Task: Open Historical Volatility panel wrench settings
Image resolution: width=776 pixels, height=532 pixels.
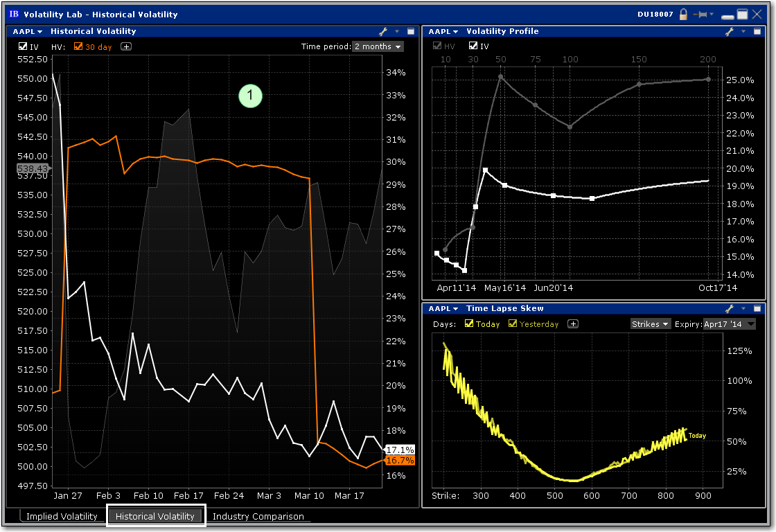Action: 383,31
